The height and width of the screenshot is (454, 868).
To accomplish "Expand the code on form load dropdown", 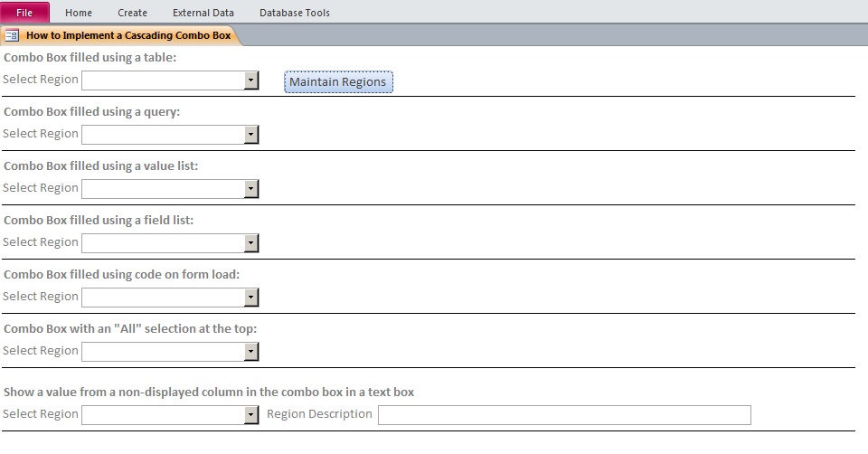I will pos(250,298).
